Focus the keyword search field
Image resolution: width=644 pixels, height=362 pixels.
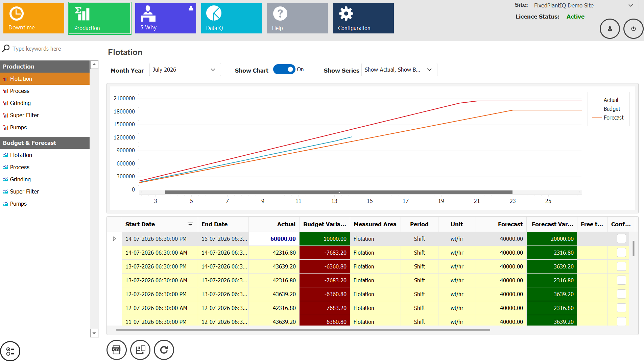(x=51, y=49)
